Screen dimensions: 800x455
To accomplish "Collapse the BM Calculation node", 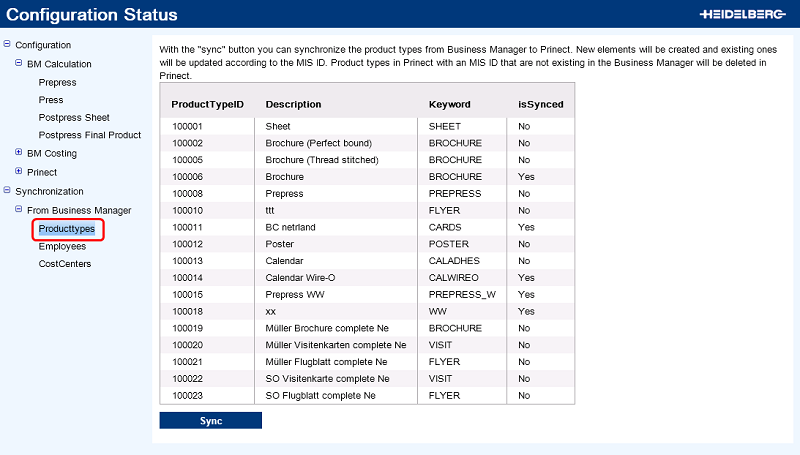I will 19,64.
